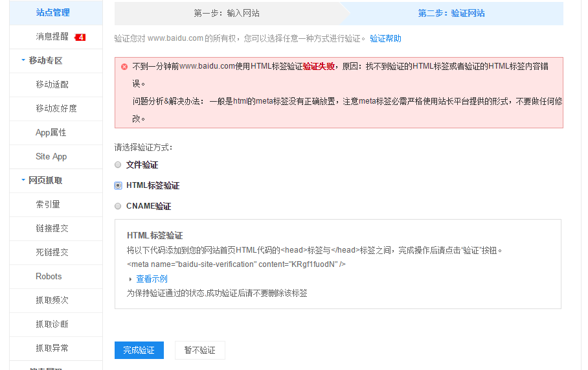Go to 第一步：输入网站 step tab
Screen dimensions: 588x370
point(227,13)
